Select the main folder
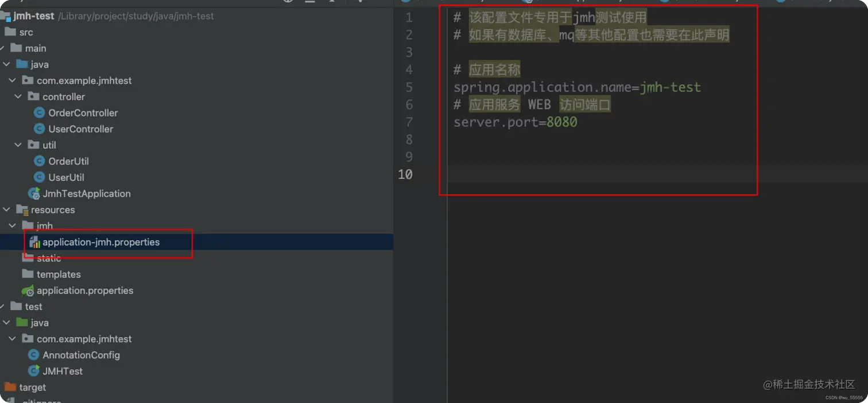The image size is (868, 403). 36,48
